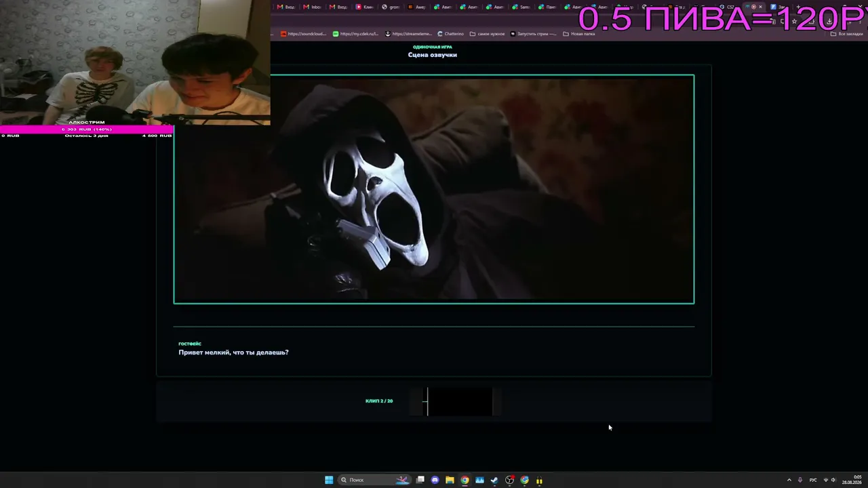
Task: Click the Ghostface scene video frame
Action: pyautogui.click(x=434, y=189)
